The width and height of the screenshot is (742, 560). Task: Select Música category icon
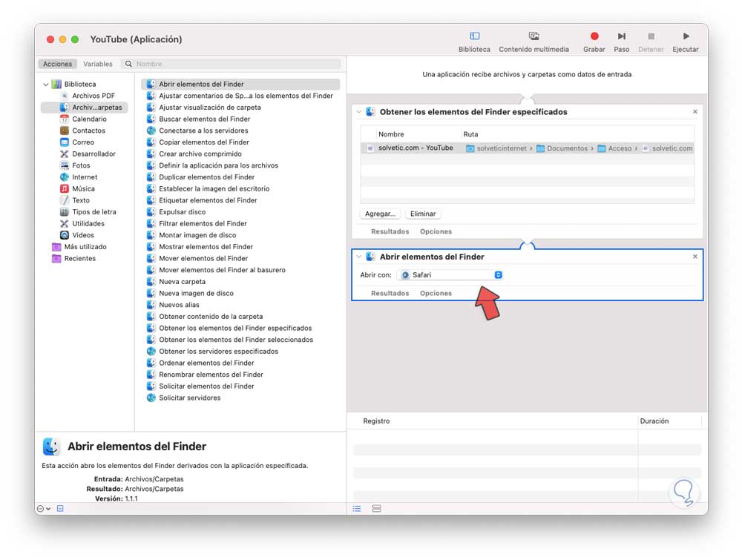[65, 188]
